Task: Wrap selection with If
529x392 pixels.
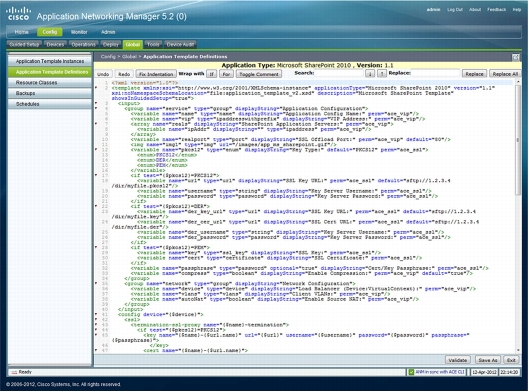Action: (212, 74)
